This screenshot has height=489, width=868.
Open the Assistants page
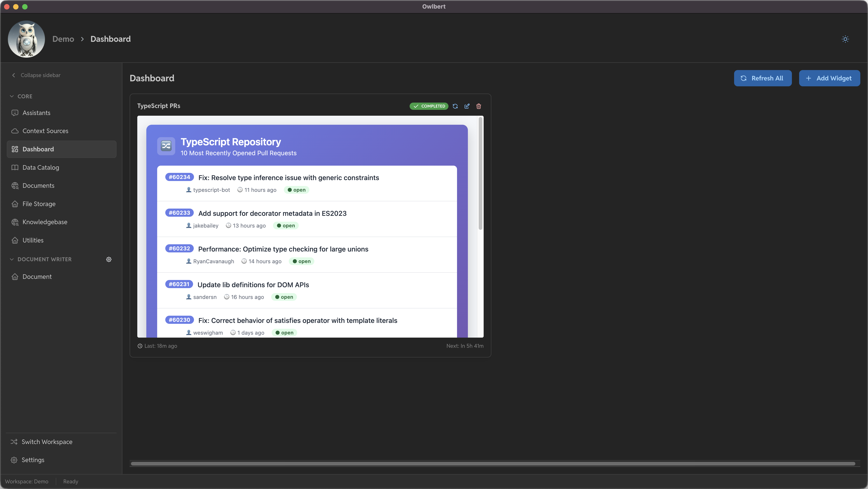coord(36,113)
